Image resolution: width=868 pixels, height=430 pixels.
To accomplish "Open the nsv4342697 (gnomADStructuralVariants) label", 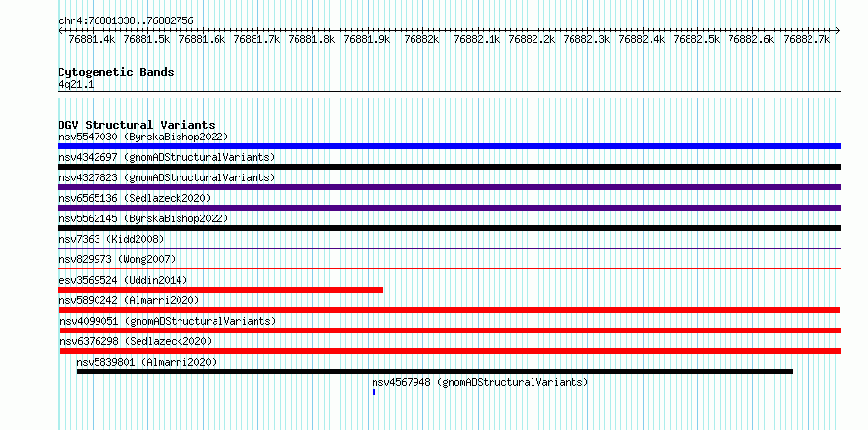I will [167, 157].
